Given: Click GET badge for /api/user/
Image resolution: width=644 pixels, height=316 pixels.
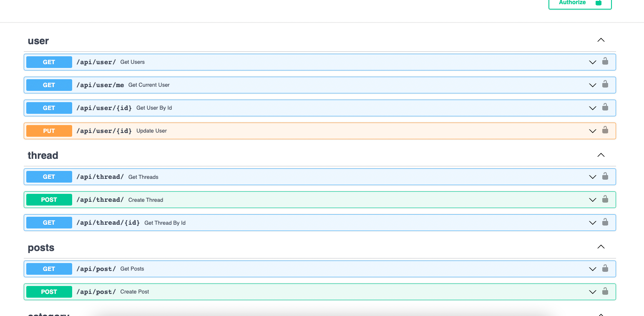Looking at the screenshot, I should pyautogui.click(x=49, y=62).
